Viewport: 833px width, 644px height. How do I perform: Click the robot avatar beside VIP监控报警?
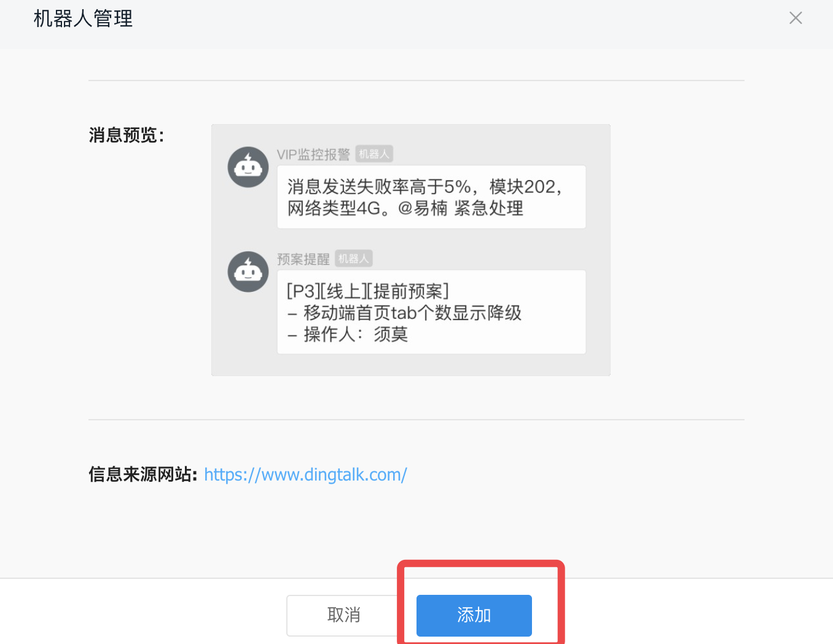(x=248, y=167)
